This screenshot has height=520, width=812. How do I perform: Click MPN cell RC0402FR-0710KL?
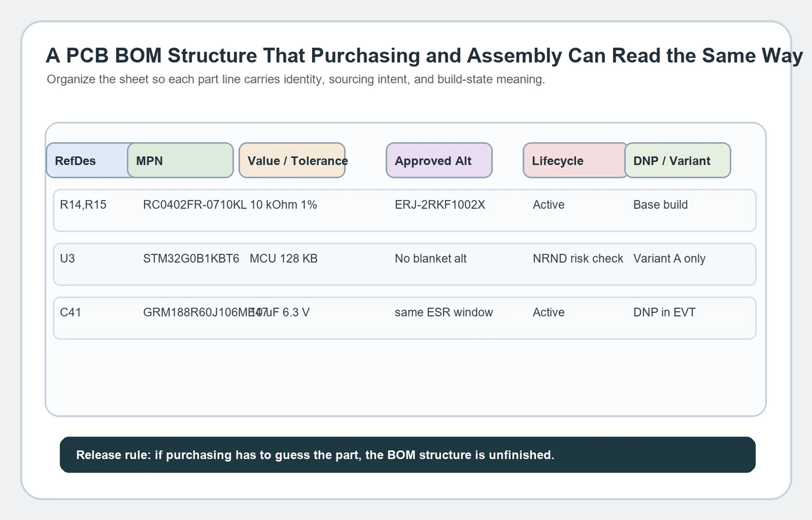pyautogui.click(x=195, y=205)
